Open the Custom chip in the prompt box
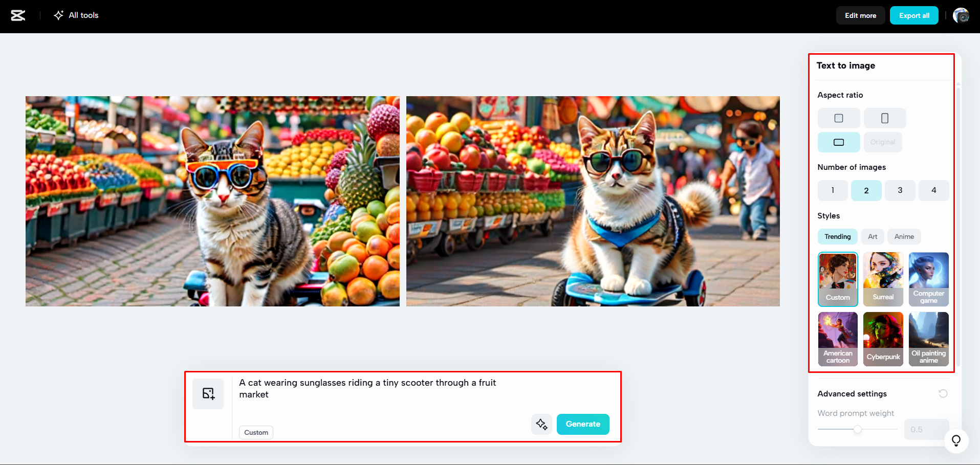 255,432
